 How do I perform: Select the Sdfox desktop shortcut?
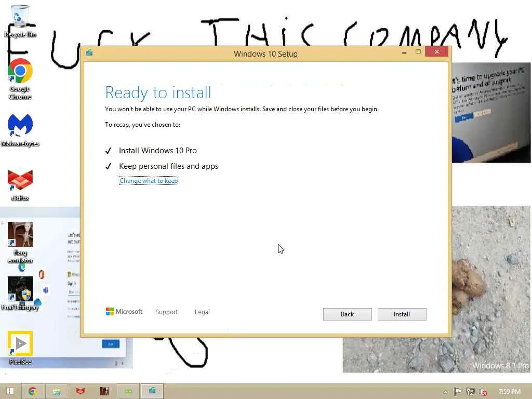pyautogui.click(x=20, y=185)
